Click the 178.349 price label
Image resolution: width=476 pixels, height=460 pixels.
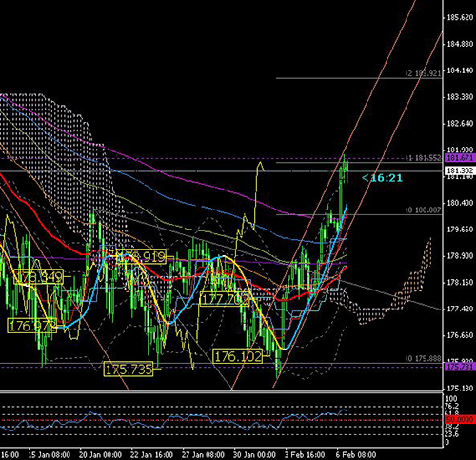click(39, 277)
